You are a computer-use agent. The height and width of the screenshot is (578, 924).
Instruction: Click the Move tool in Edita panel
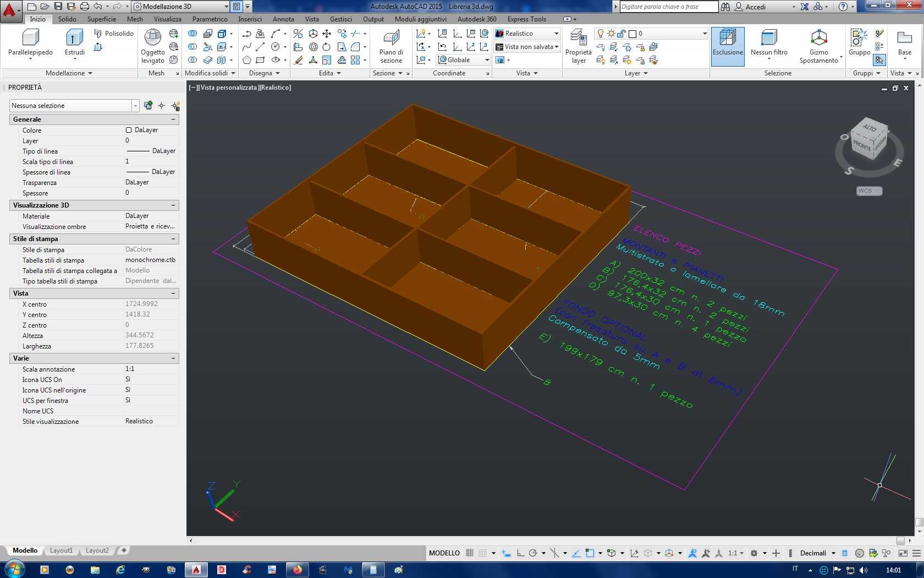327,34
